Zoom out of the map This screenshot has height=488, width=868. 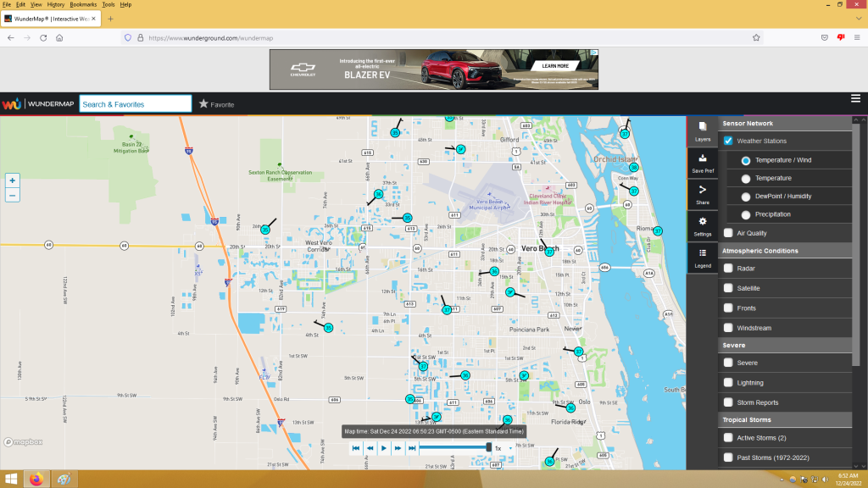12,196
